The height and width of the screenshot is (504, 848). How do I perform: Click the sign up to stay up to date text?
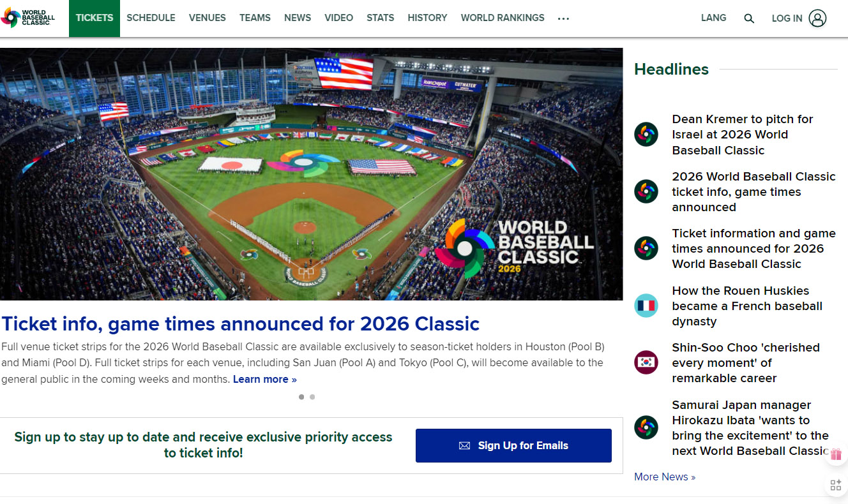point(203,445)
